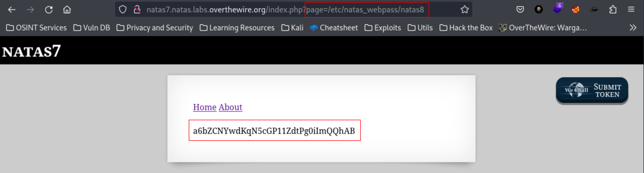
Task: Open the Hack the Box bookmark folder
Action: click(466, 28)
